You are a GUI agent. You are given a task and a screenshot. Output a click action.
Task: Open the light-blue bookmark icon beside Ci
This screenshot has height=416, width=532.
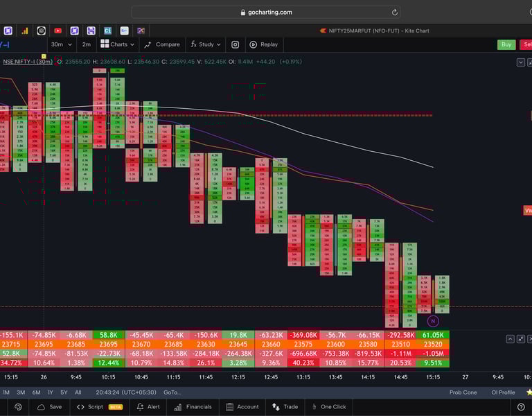[x=125, y=31]
